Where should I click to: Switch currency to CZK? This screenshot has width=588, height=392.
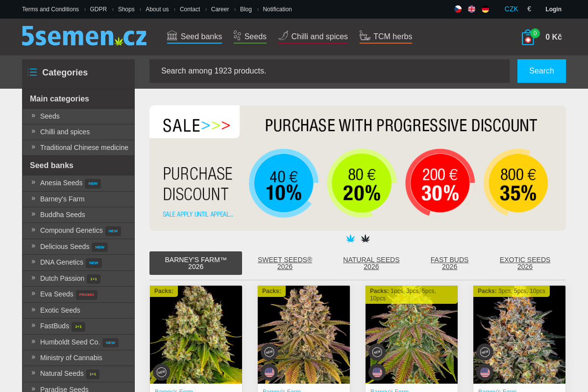click(x=511, y=9)
